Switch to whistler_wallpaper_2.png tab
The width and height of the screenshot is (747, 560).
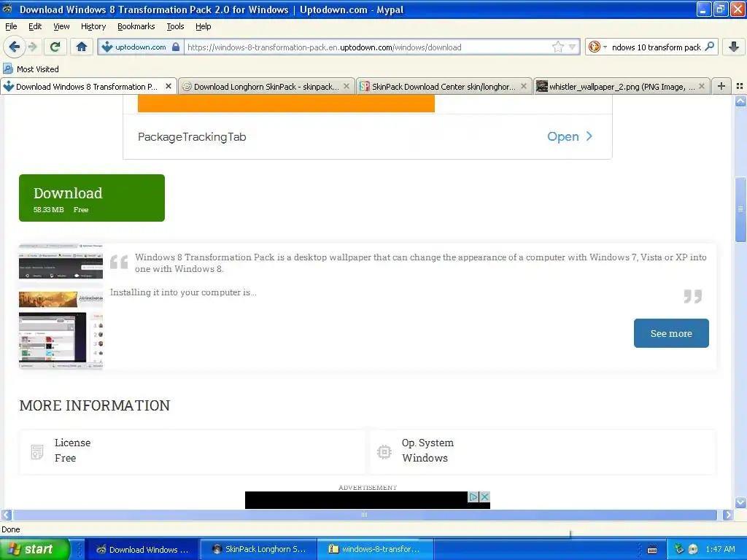pos(622,86)
